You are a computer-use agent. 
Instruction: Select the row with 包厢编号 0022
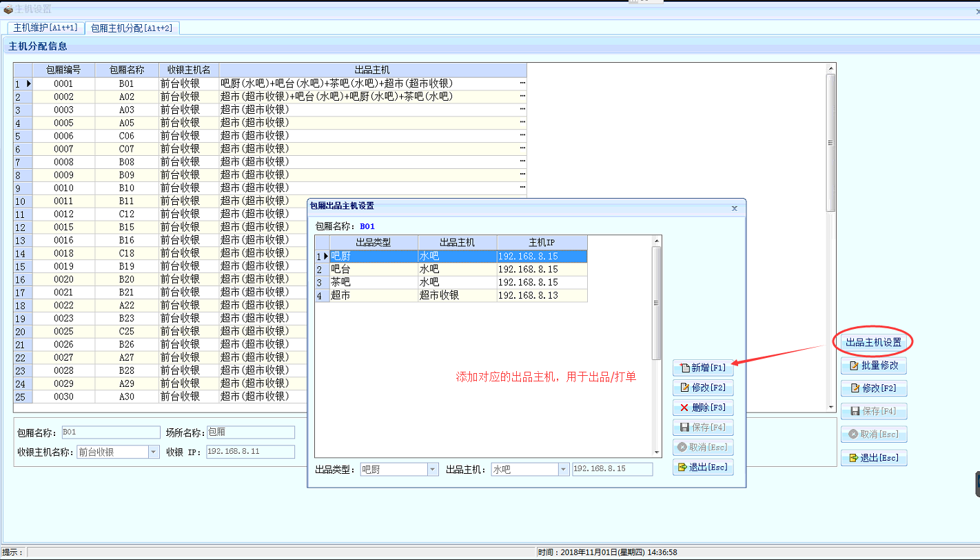coord(161,306)
